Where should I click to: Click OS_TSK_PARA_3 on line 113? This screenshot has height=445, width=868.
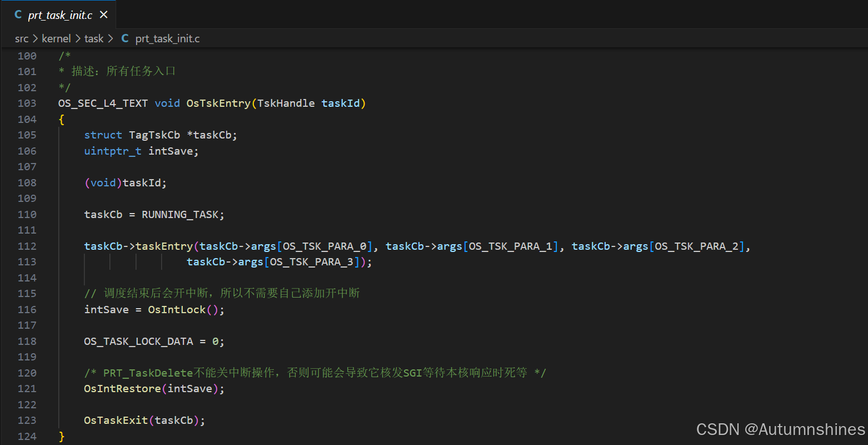coord(311,261)
